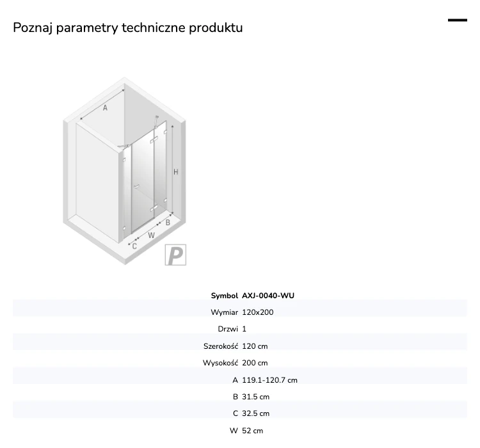
Task: Click the Drzwi row value 1
Action: pos(244,329)
